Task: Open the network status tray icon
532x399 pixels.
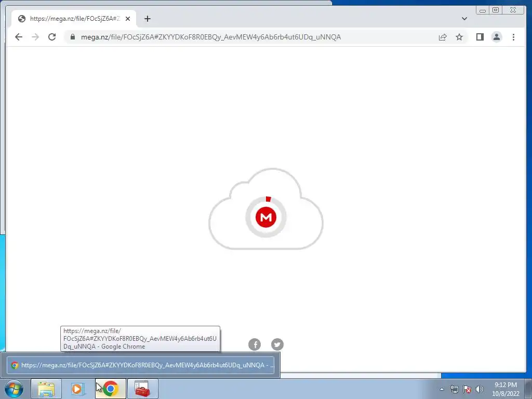Action: tap(454, 389)
